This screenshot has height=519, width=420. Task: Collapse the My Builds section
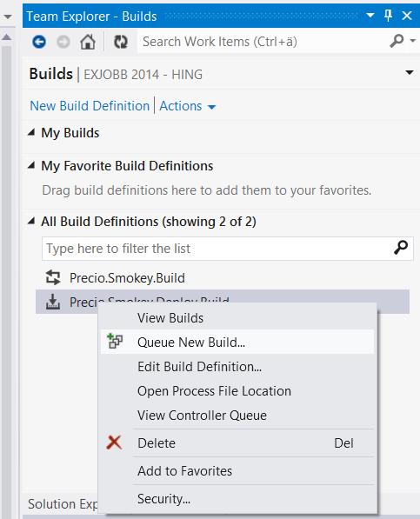(31, 133)
